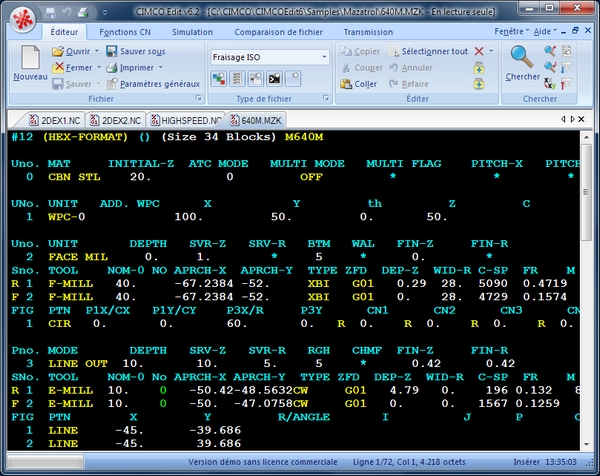
Task: Click Sélectionner tout
Action: tap(428, 51)
